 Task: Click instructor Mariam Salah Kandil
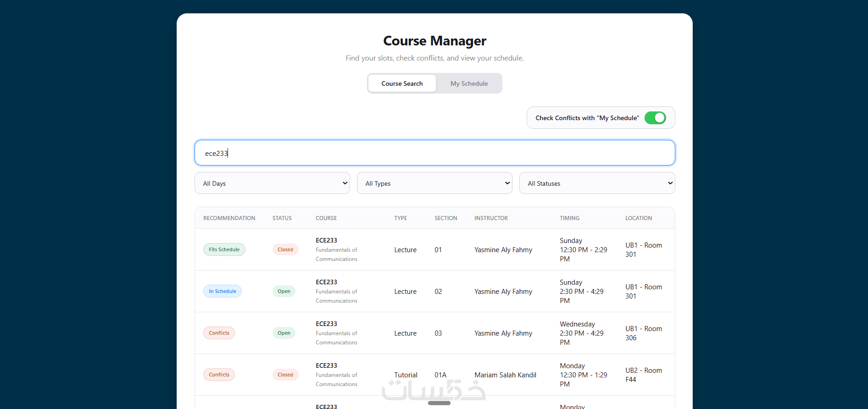point(505,375)
